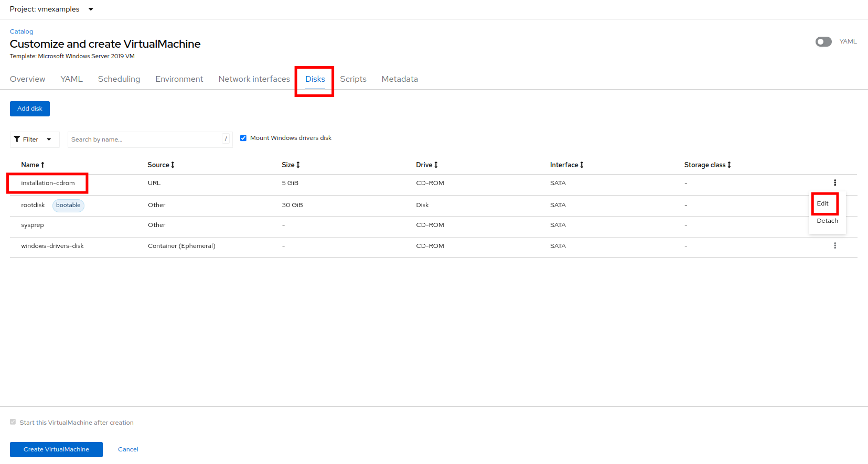Switch to the Overview tab
The height and width of the screenshot is (464, 868).
tap(27, 79)
